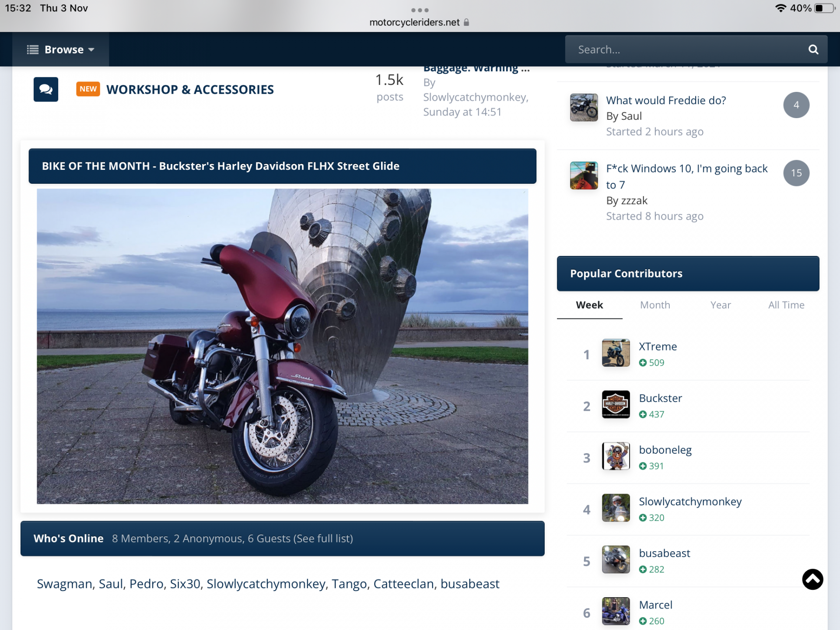This screenshot has width=840, height=630.
Task: Click the search magnifier icon
Action: [813, 49]
